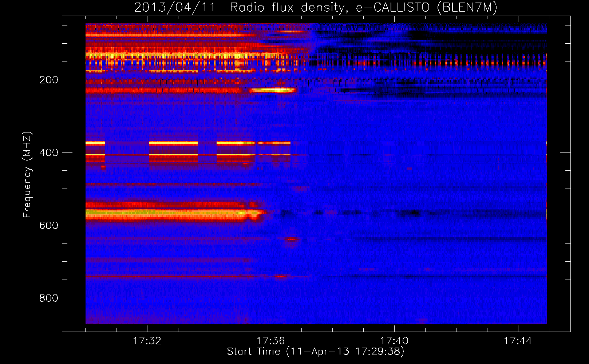Click the 17:36 time tick label
This screenshot has width=589, height=364.
point(270,341)
